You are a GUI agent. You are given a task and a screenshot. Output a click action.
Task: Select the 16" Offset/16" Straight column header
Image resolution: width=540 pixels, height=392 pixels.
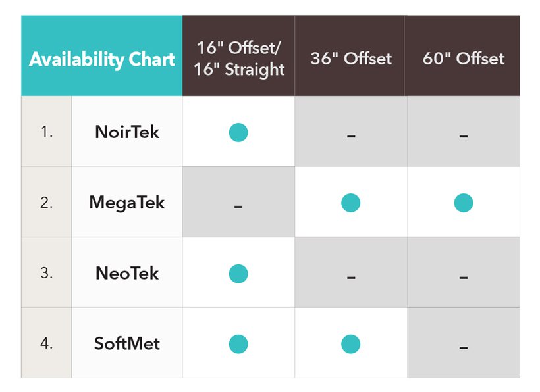coord(238,56)
